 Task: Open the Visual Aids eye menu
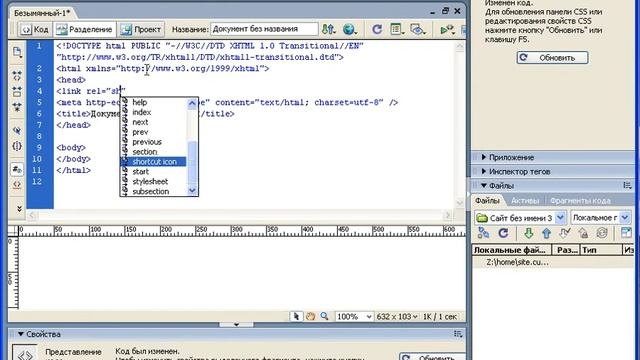(x=418, y=29)
